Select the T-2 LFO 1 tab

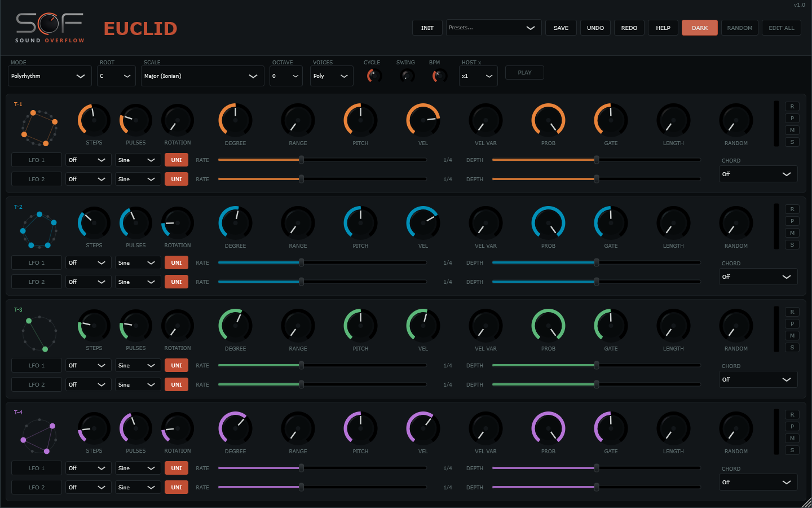37,262
